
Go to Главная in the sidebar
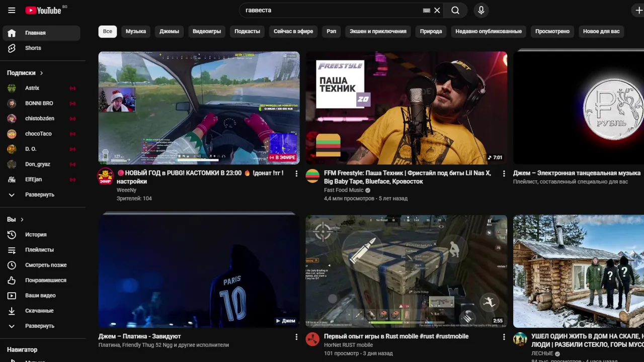pyautogui.click(x=41, y=33)
